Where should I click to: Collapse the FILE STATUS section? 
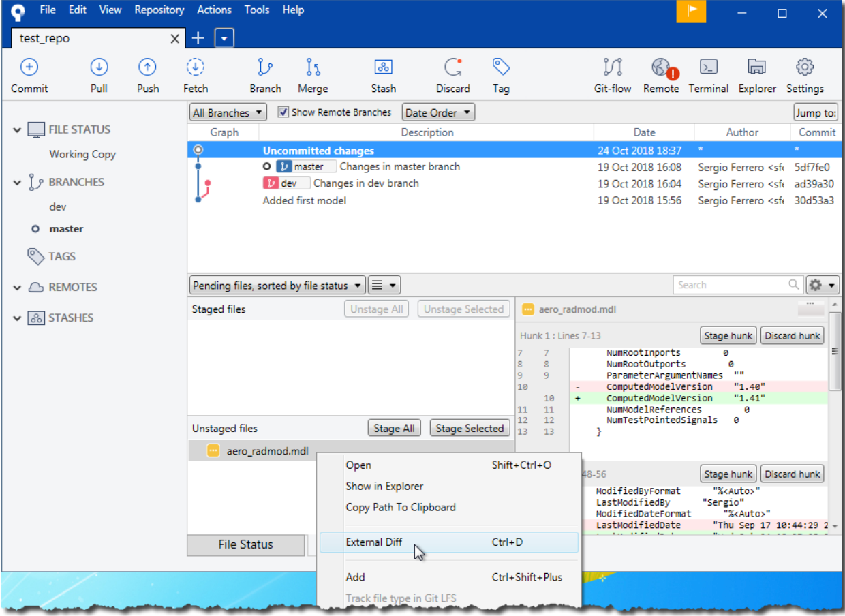pyautogui.click(x=17, y=129)
